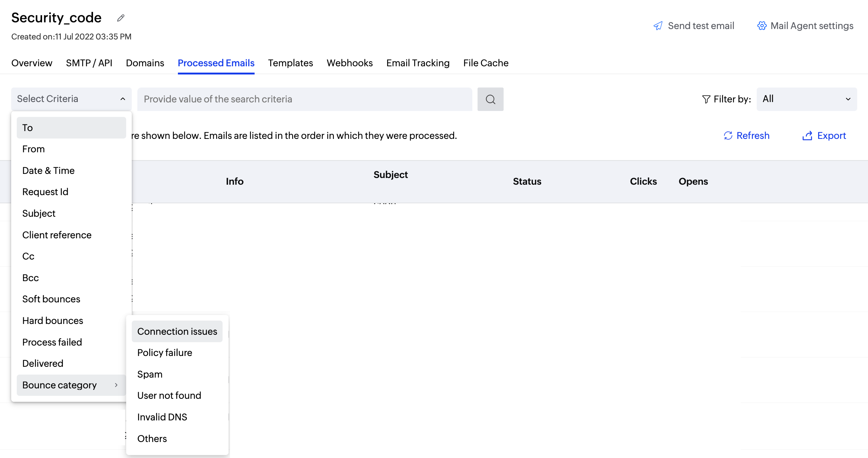This screenshot has height=458, width=868.
Task: Click the Export share icon
Action: point(807,136)
